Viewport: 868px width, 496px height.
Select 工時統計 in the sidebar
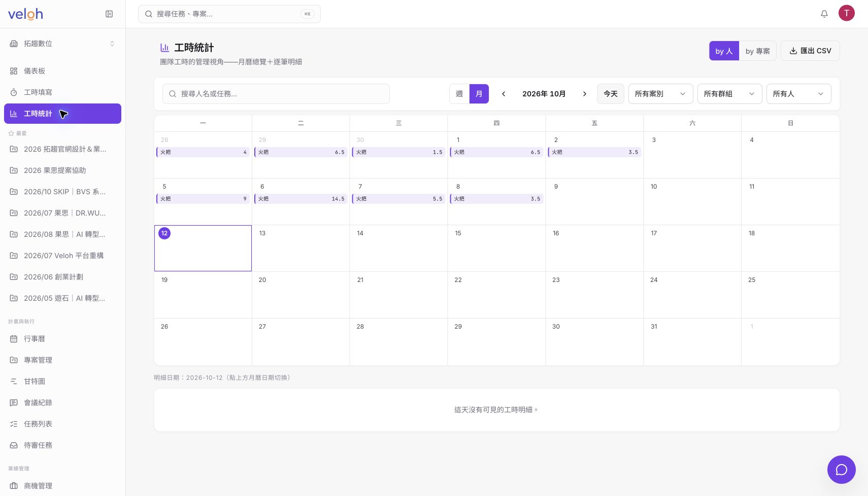pos(62,114)
